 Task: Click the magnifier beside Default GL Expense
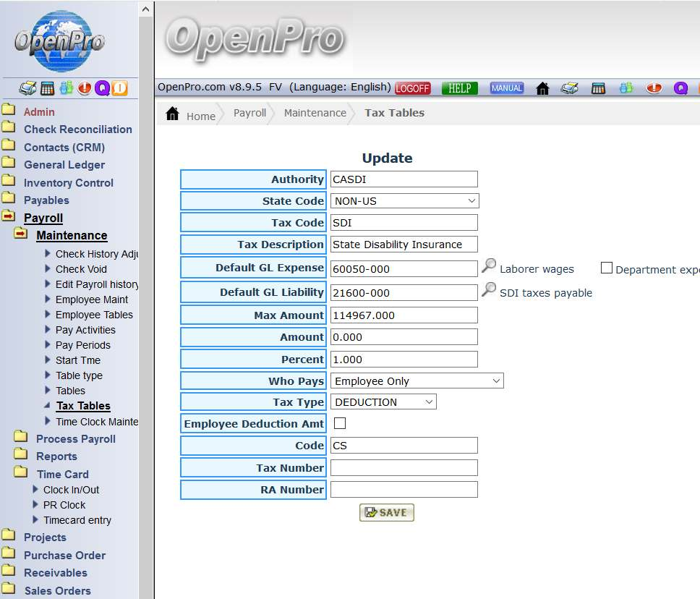tap(489, 267)
